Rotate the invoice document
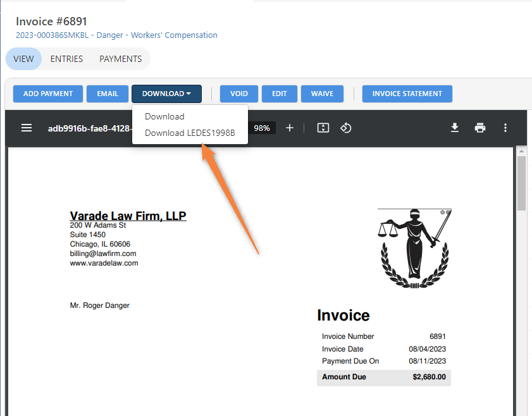The height and width of the screenshot is (416, 532). pos(345,128)
